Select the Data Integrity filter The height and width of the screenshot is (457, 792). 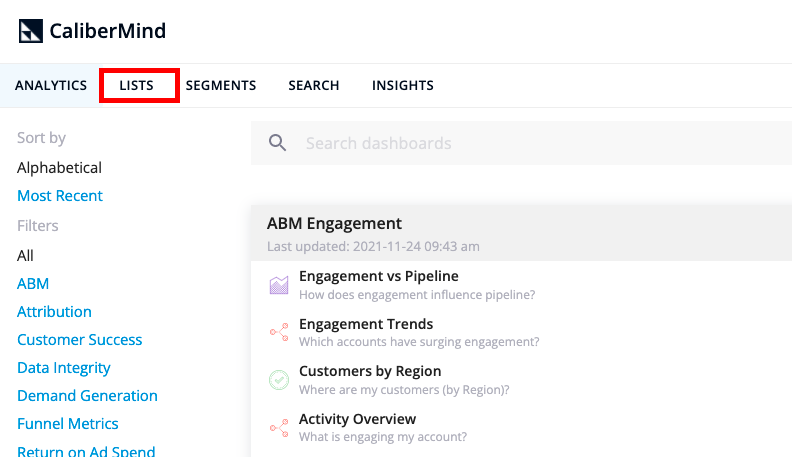[x=64, y=368]
